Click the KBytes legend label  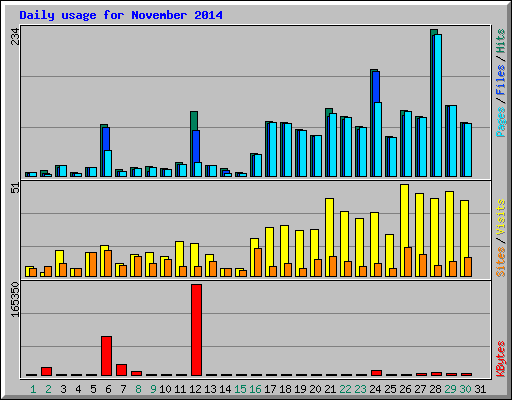500,359
